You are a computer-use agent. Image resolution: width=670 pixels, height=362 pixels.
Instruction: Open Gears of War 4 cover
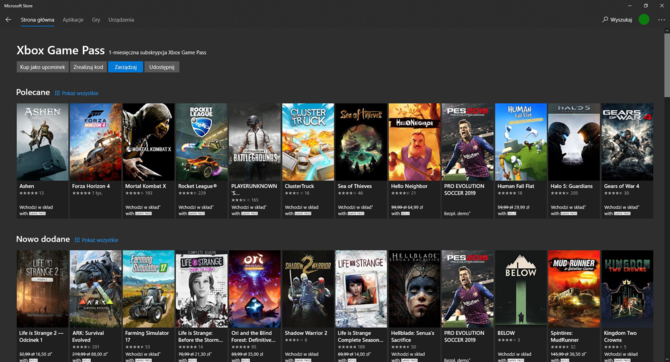point(627,141)
